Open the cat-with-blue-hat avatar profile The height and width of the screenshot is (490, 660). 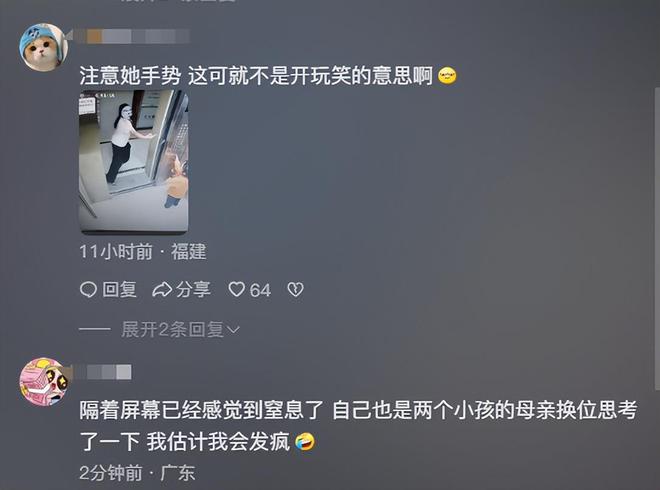[43, 47]
